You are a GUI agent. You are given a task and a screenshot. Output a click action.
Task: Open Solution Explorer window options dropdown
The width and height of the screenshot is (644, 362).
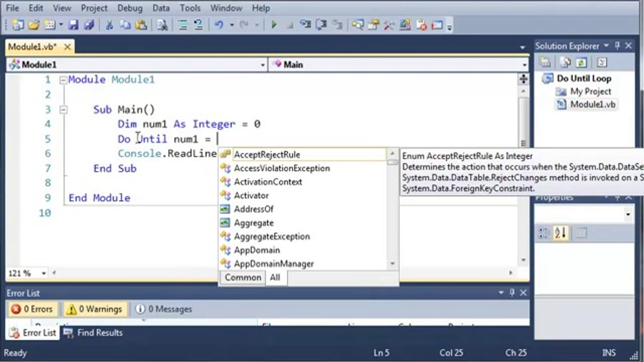pyautogui.click(x=606, y=46)
